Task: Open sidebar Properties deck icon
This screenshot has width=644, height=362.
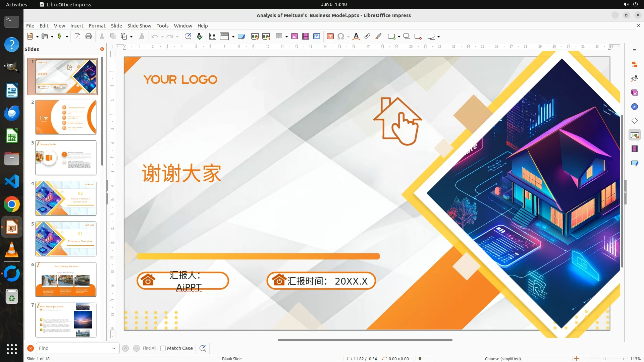Action: (634, 64)
